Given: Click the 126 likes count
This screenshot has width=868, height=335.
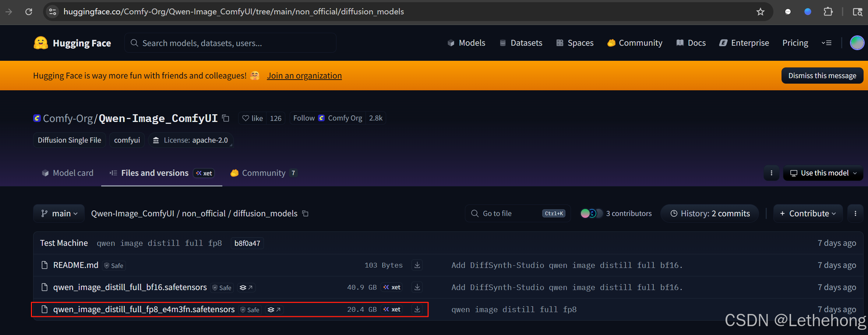Looking at the screenshot, I should tap(276, 118).
